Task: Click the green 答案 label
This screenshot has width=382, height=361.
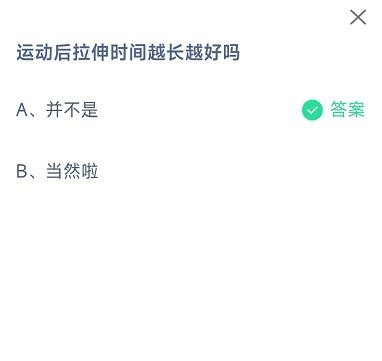Action: [347, 109]
